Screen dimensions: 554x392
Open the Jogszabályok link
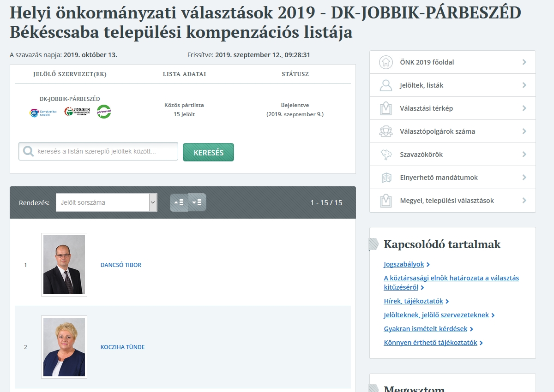coord(404,264)
